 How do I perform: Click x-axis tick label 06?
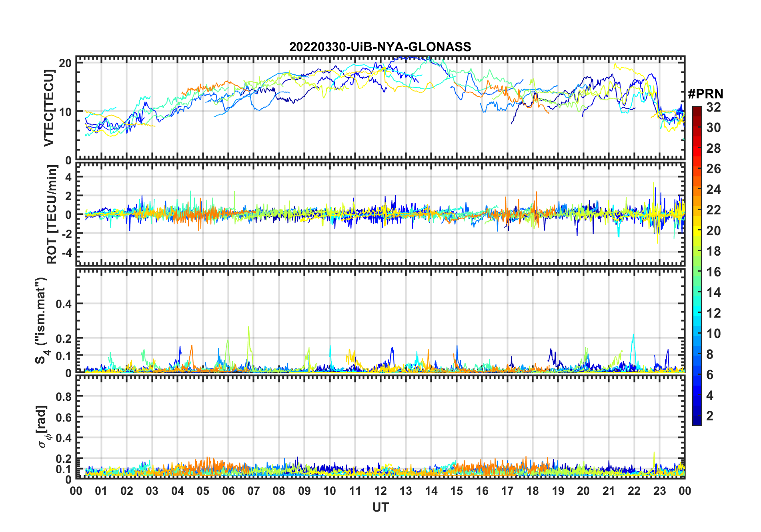[228, 491]
